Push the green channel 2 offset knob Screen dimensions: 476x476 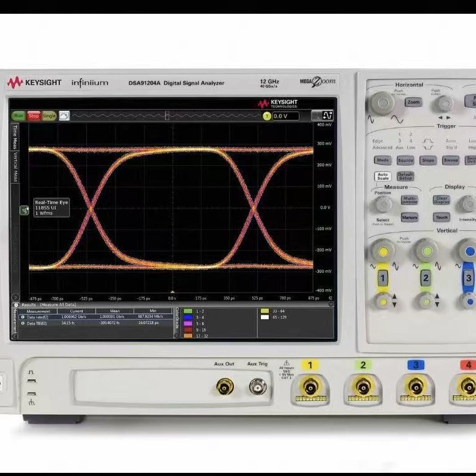pyautogui.click(x=426, y=301)
